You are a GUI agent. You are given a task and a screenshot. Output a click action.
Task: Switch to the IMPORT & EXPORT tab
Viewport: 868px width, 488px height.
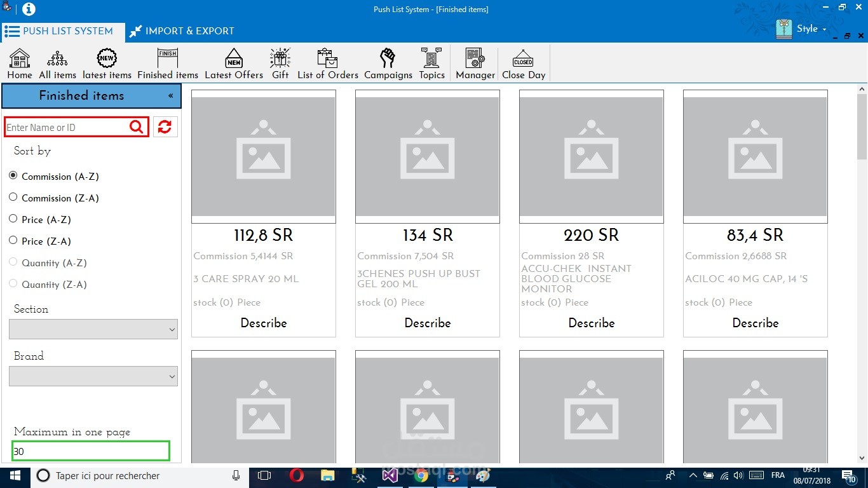coord(182,31)
